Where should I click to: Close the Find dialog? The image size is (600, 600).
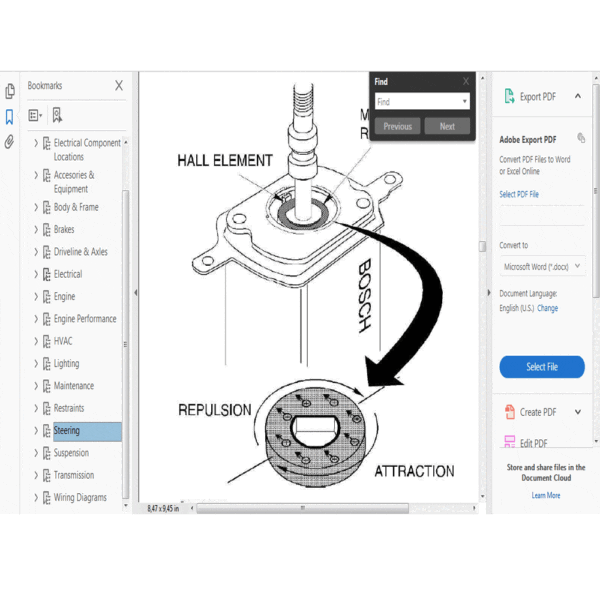(x=466, y=81)
